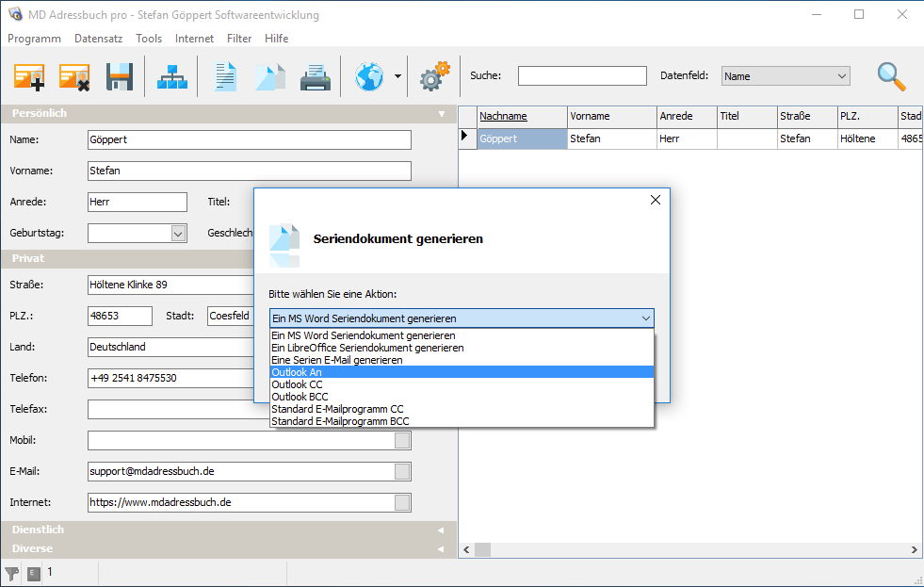Click the globe internet icon
This screenshot has width=924, height=587.
(x=369, y=76)
